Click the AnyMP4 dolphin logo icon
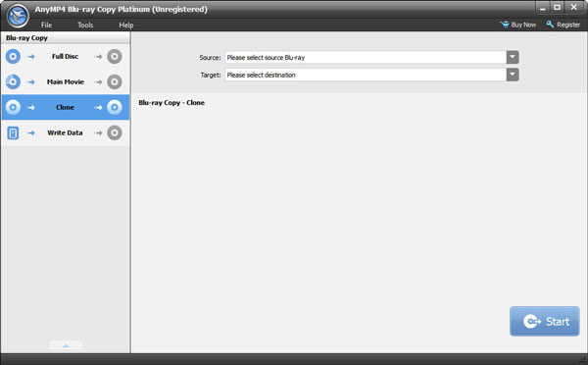The width and height of the screenshot is (588, 365). 18,16
